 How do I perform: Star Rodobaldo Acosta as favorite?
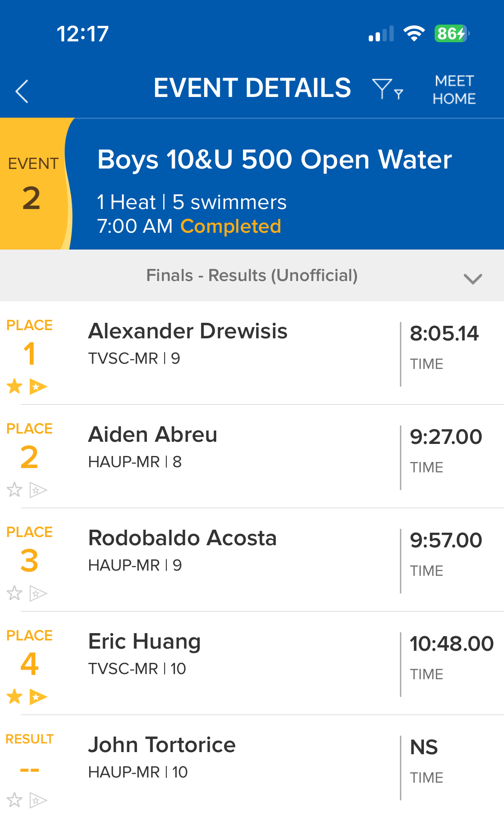15,593
